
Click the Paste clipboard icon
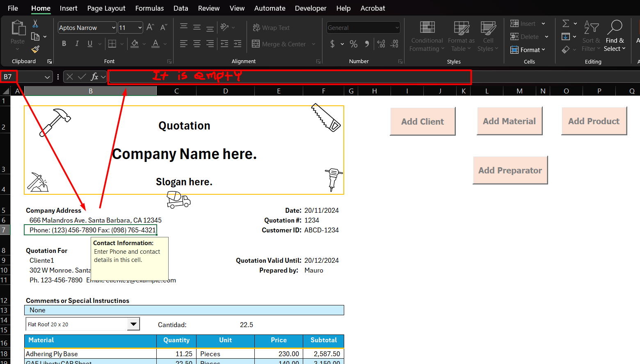18,28
